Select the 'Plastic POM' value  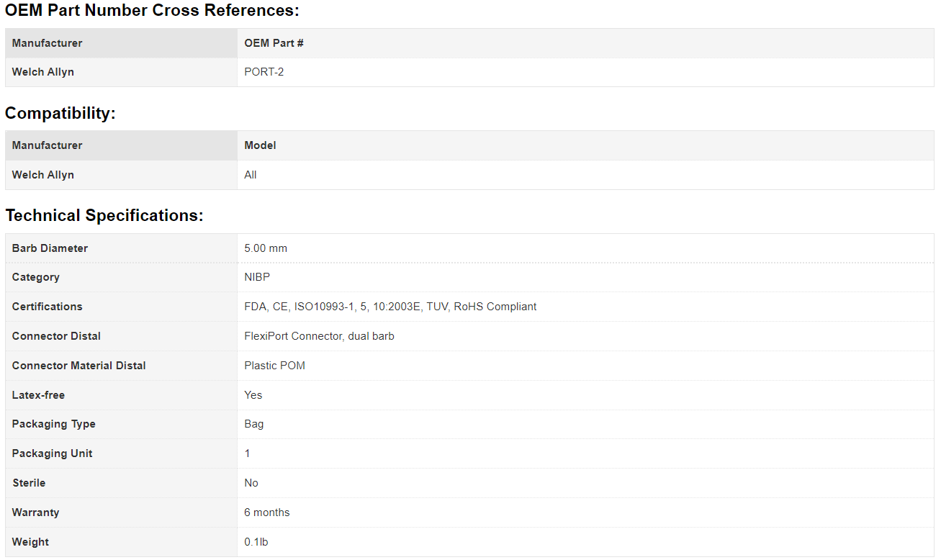click(x=275, y=366)
